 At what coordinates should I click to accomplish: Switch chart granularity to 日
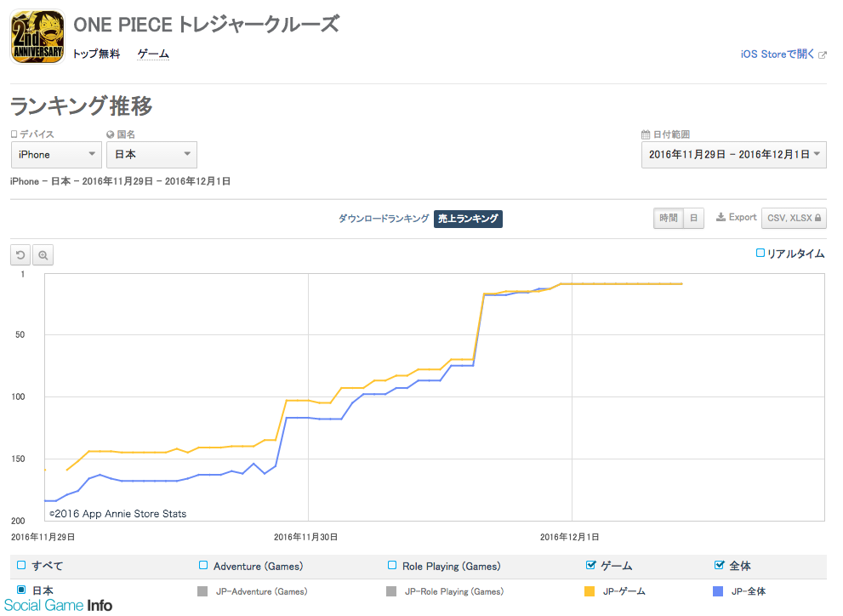[x=693, y=218]
